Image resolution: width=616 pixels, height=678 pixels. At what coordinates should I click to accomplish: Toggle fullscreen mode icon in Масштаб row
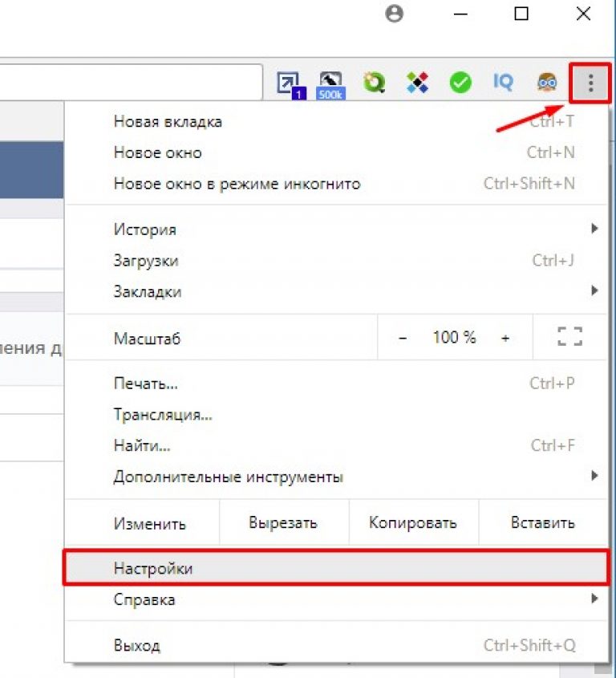pyautogui.click(x=569, y=336)
